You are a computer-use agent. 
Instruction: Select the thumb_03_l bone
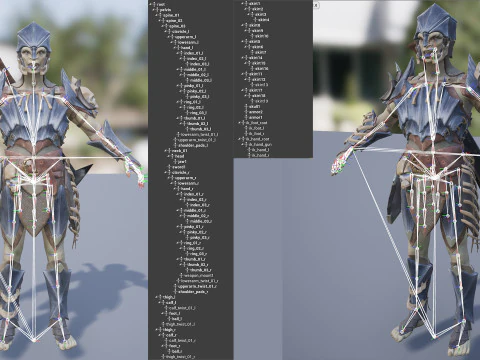(200, 129)
